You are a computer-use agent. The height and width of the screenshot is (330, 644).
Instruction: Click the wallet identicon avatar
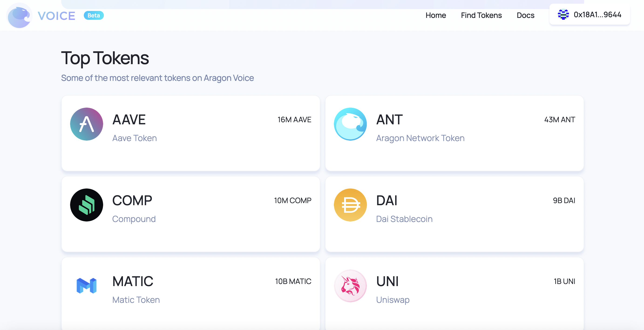tap(563, 14)
